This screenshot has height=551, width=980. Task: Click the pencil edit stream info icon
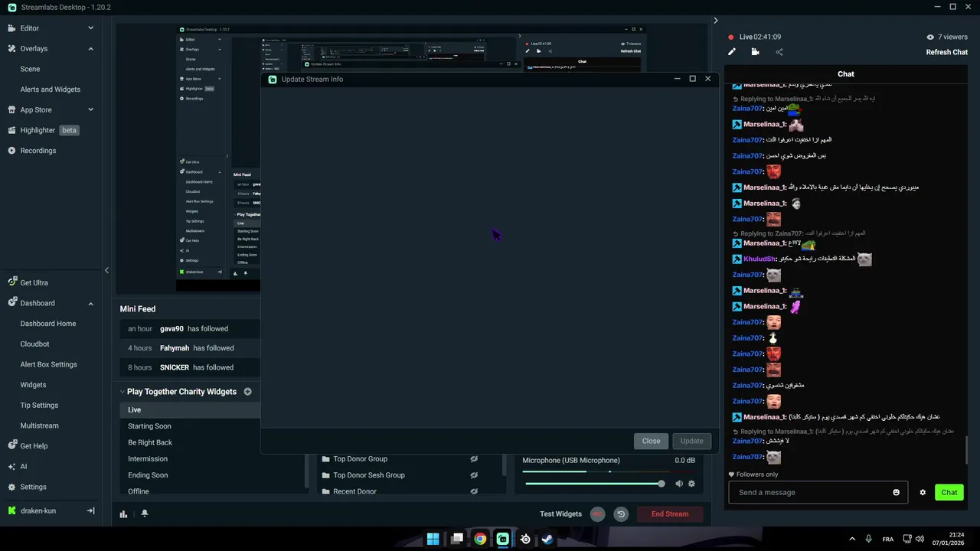pyautogui.click(x=732, y=52)
